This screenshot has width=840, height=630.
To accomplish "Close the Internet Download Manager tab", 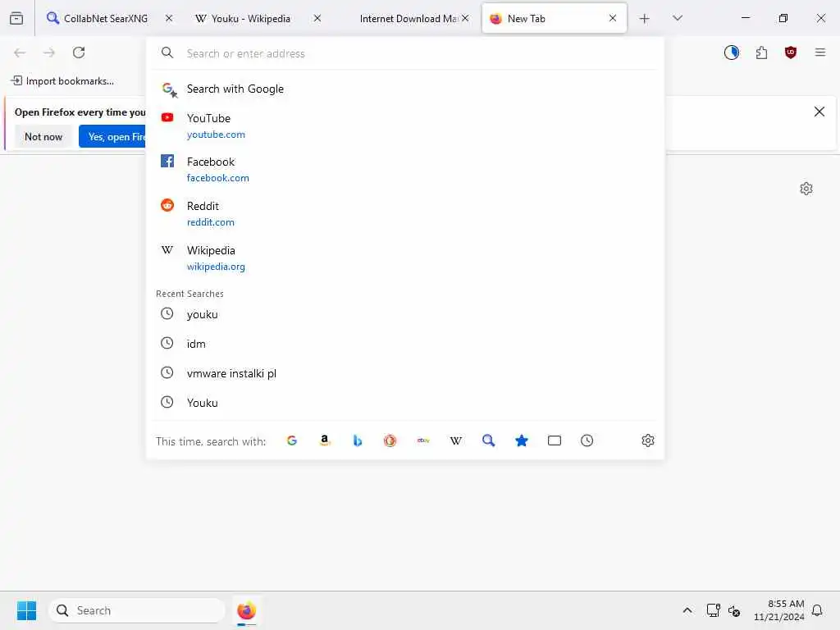I will [x=466, y=18].
